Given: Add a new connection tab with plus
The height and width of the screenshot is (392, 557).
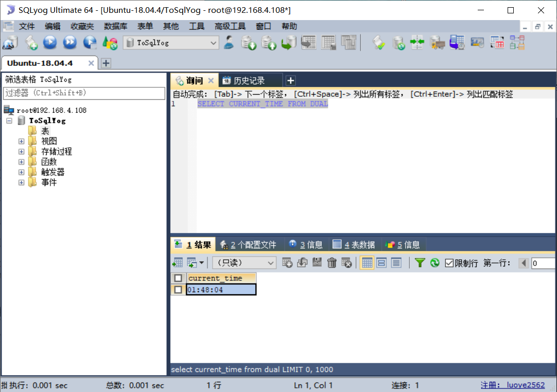Looking at the screenshot, I should pos(106,63).
